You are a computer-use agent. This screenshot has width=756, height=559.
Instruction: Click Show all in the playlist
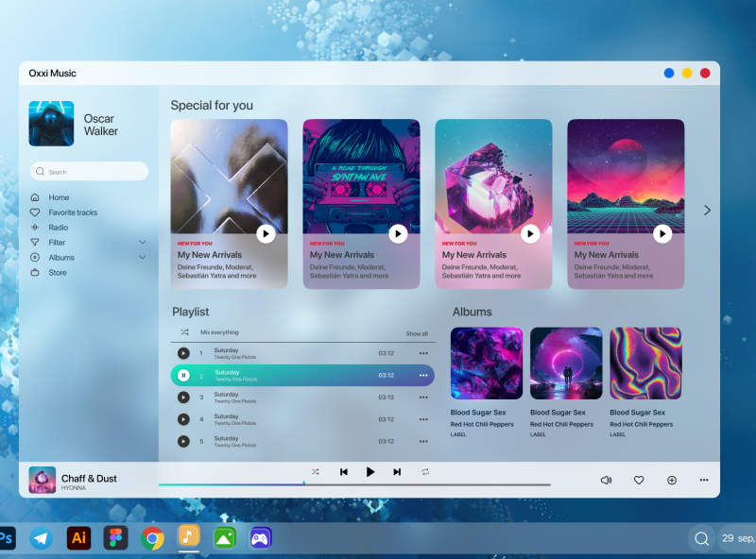coord(416,332)
